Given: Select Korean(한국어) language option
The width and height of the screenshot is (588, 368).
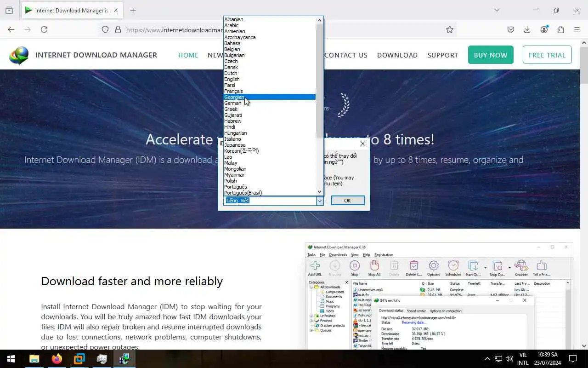Looking at the screenshot, I should [x=270, y=151].
